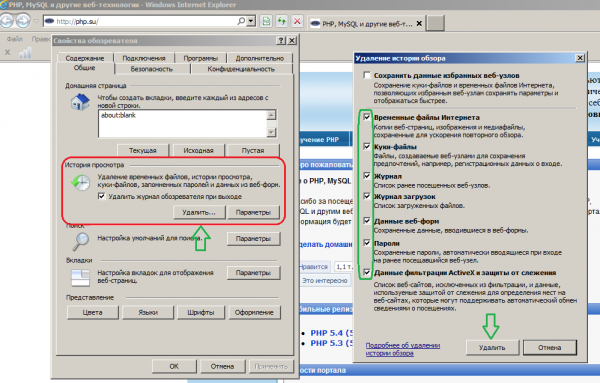Select the Общие tab
The height and width of the screenshot is (383, 600).
pos(85,68)
